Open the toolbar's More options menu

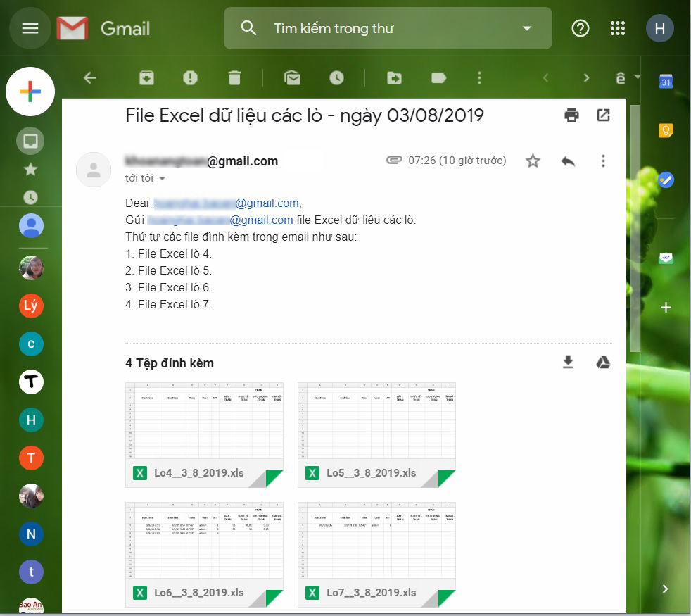[x=479, y=78]
